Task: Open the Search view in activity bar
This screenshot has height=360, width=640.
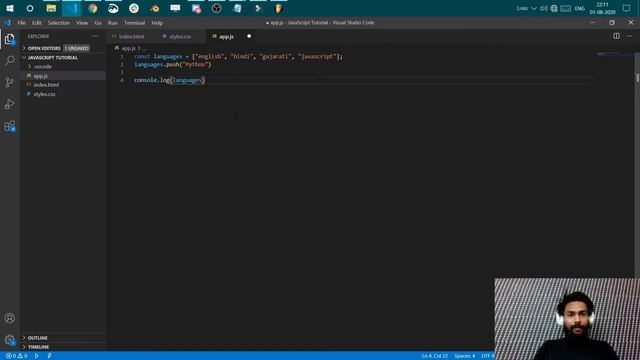Action: [9, 60]
